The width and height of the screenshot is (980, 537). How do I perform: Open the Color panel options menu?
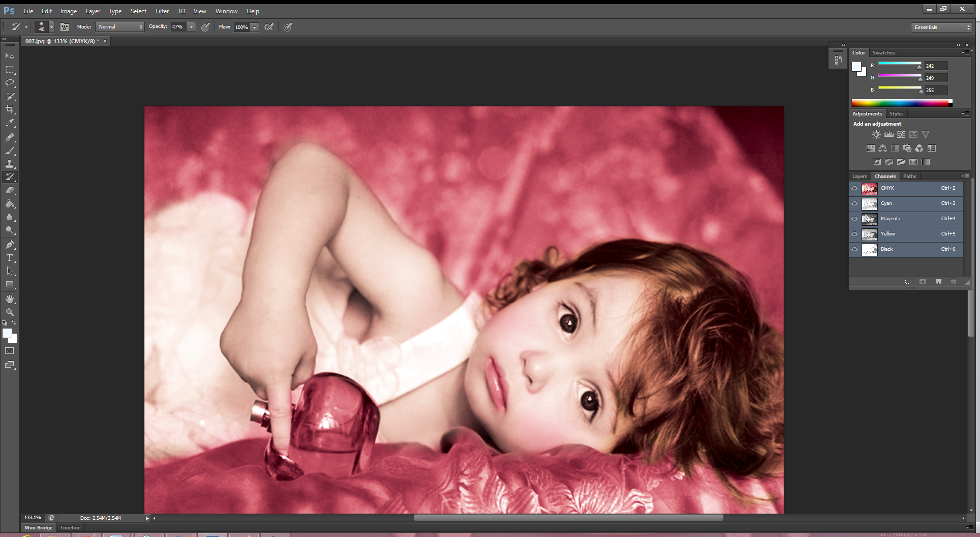point(965,53)
